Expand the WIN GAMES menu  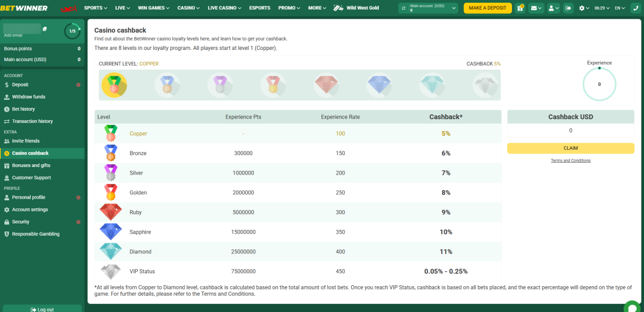pyautogui.click(x=153, y=8)
